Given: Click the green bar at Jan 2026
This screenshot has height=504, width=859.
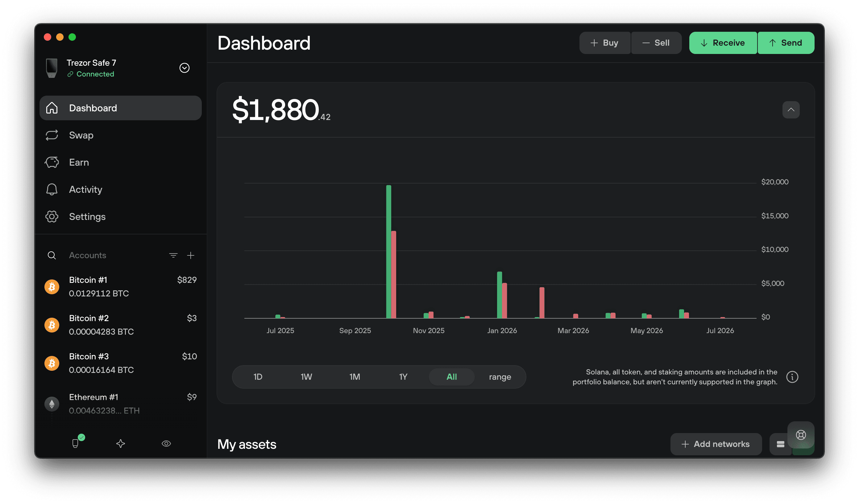Looking at the screenshot, I should click(x=499, y=295).
